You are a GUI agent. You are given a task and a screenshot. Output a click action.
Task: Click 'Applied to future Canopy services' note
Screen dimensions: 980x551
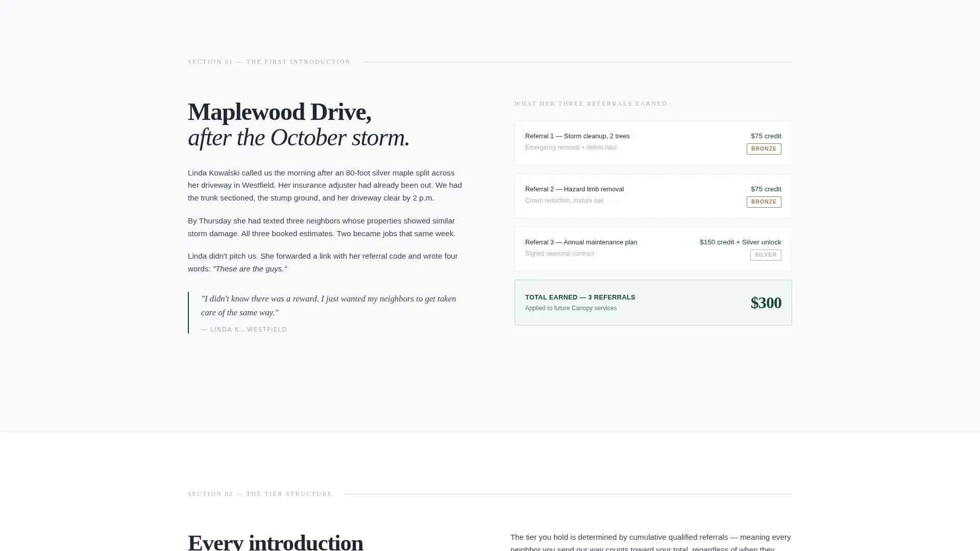tap(571, 308)
